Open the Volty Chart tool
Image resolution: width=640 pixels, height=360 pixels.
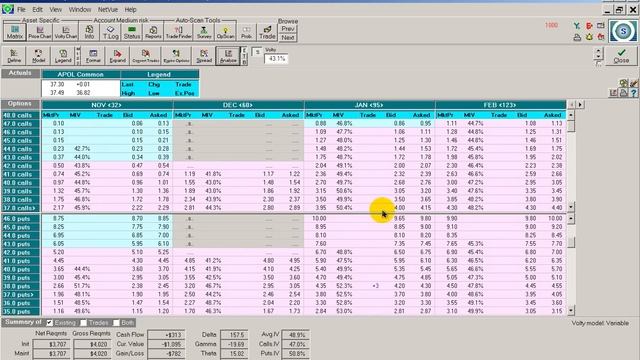(65, 32)
